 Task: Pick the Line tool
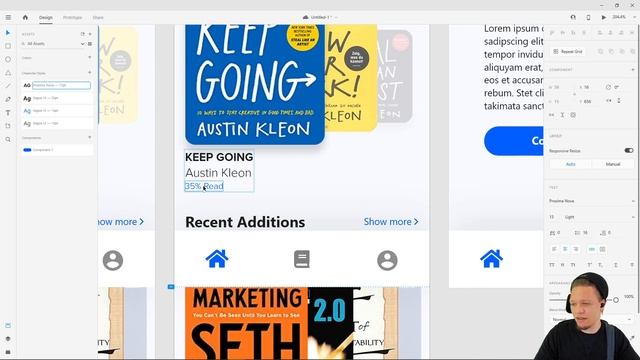coord(8,86)
